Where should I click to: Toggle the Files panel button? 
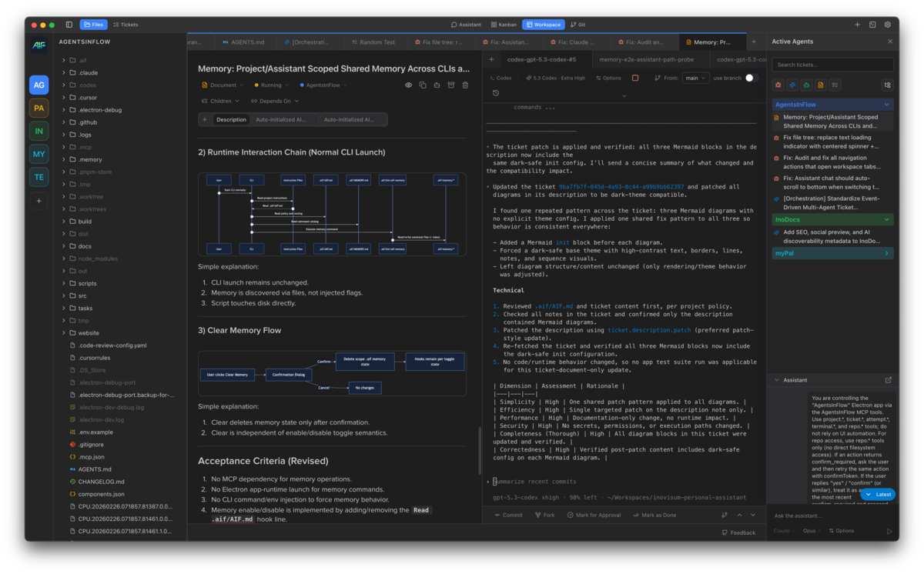(x=93, y=24)
